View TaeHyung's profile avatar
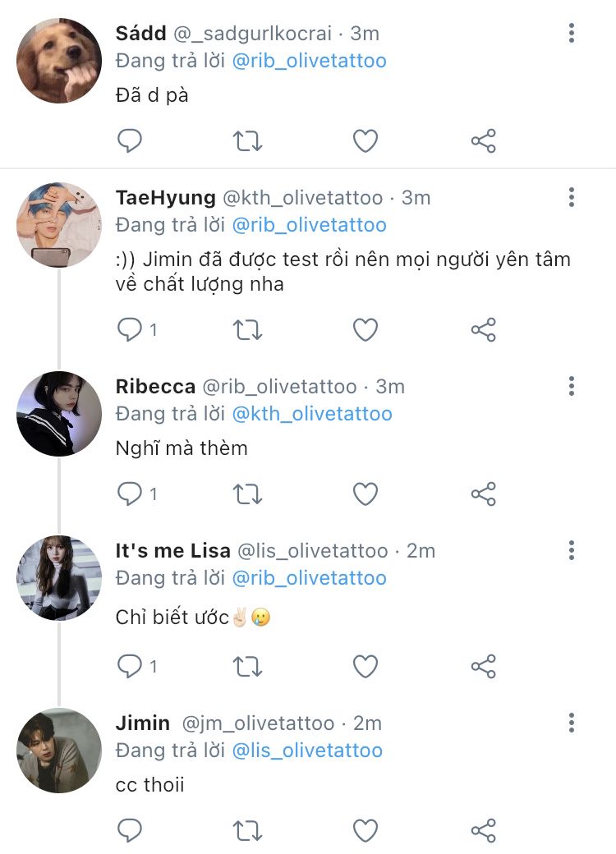 click(59, 224)
